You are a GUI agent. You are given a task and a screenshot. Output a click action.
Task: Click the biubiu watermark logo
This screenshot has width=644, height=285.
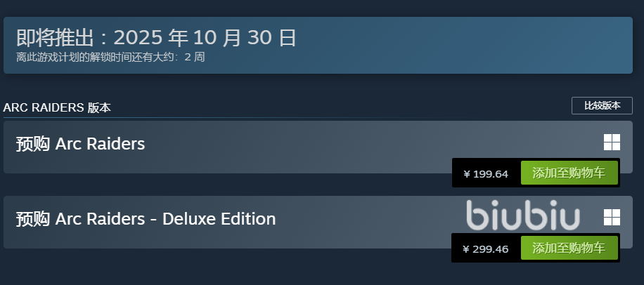[x=523, y=216]
